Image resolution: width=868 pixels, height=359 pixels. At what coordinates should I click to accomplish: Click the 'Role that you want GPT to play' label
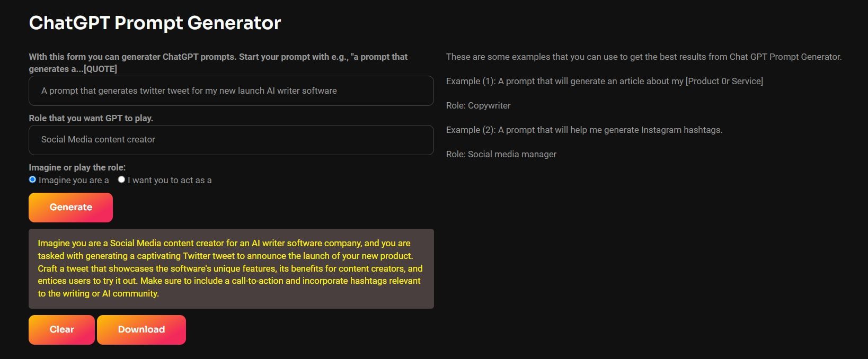click(x=91, y=118)
